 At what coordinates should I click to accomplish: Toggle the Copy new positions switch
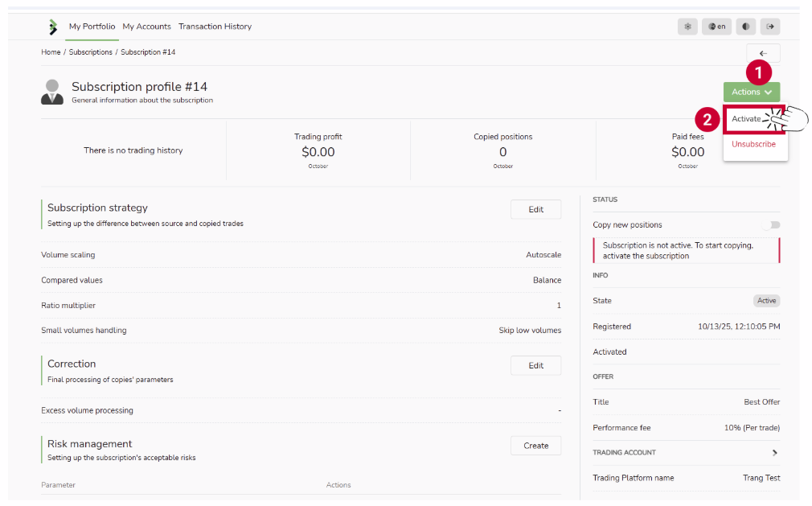[773, 225]
